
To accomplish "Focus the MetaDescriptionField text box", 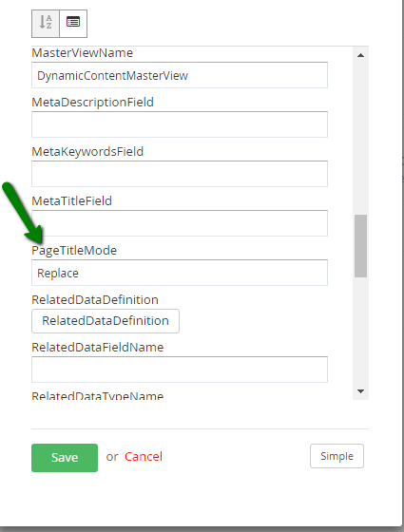I will coord(180,124).
